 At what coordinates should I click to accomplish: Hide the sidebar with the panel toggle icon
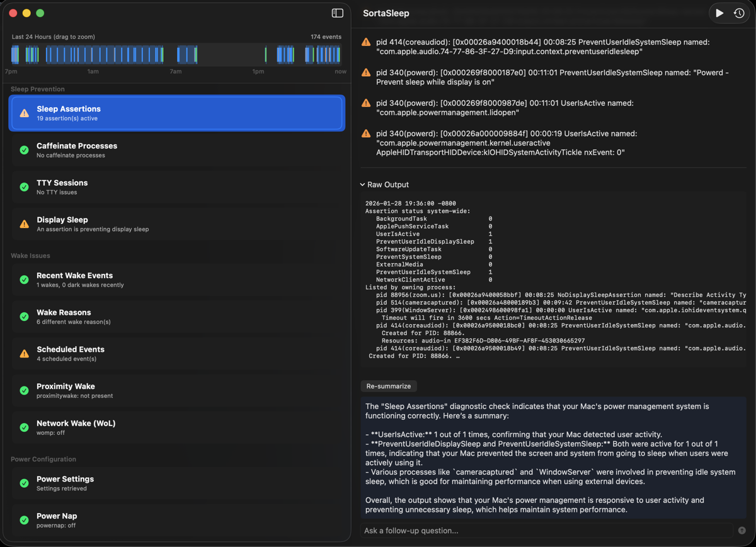pyautogui.click(x=337, y=13)
